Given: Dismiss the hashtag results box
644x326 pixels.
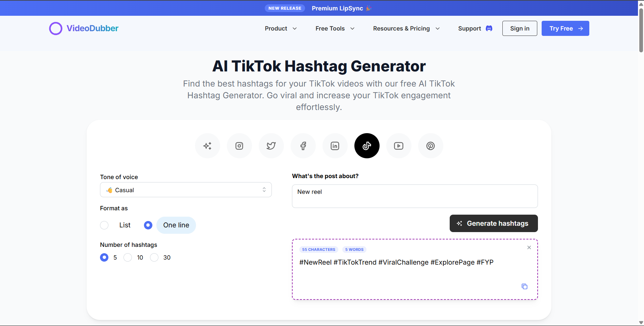Looking at the screenshot, I should coord(529,248).
